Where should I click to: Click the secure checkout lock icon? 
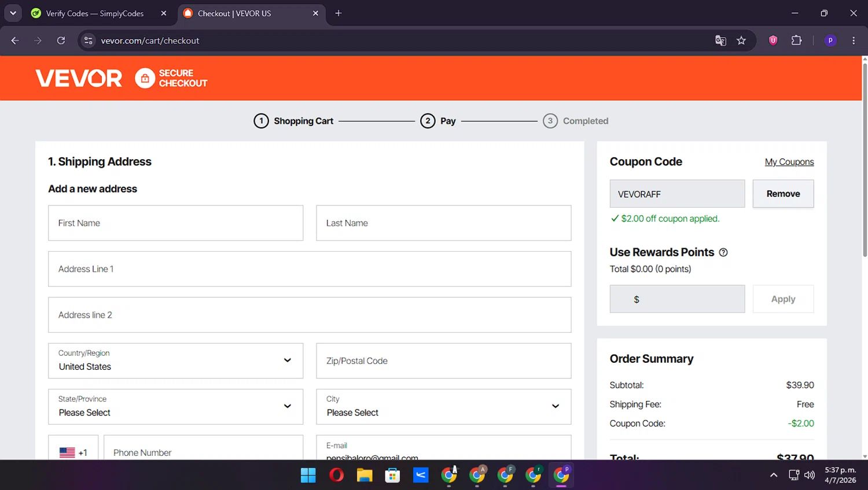pos(145,78)
